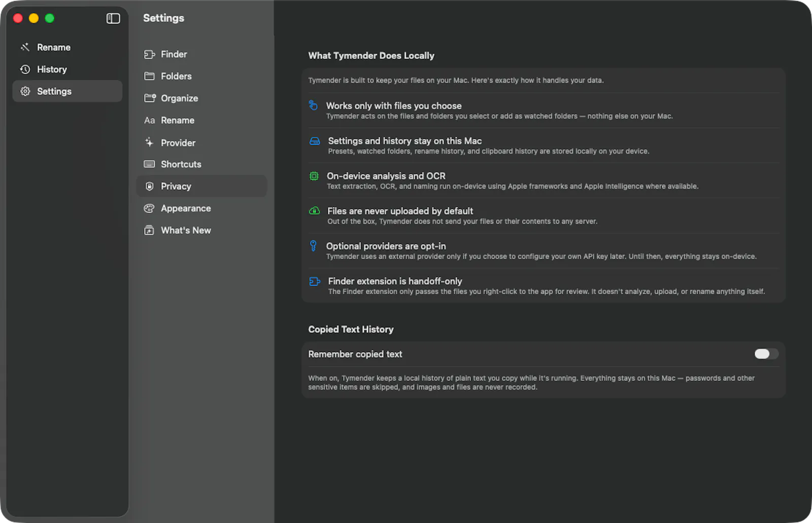Open Appearance settings pane

(x=201, y=208)
